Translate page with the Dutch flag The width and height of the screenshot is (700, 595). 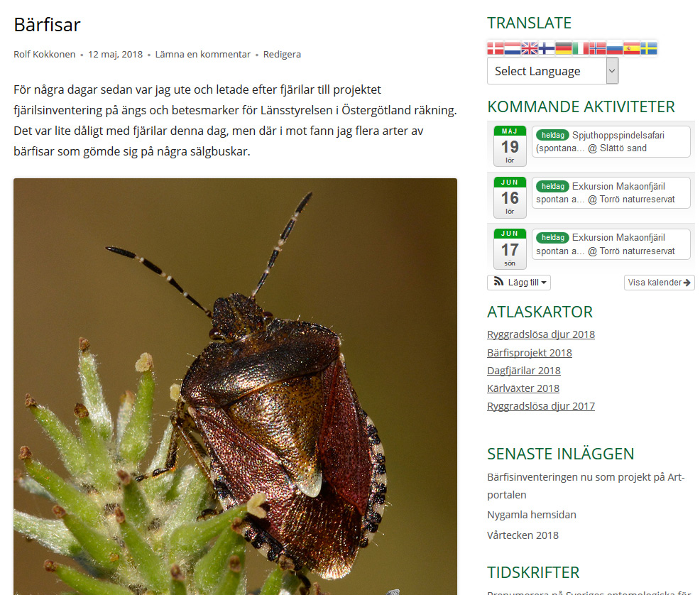click(x=512, y=48)
